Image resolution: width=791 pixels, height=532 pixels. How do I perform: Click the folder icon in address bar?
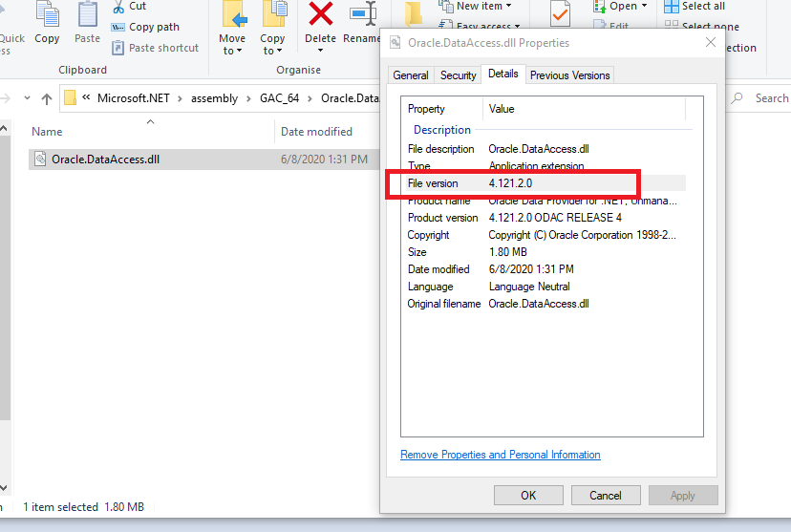pyautogui.click(x=70, y=97)
